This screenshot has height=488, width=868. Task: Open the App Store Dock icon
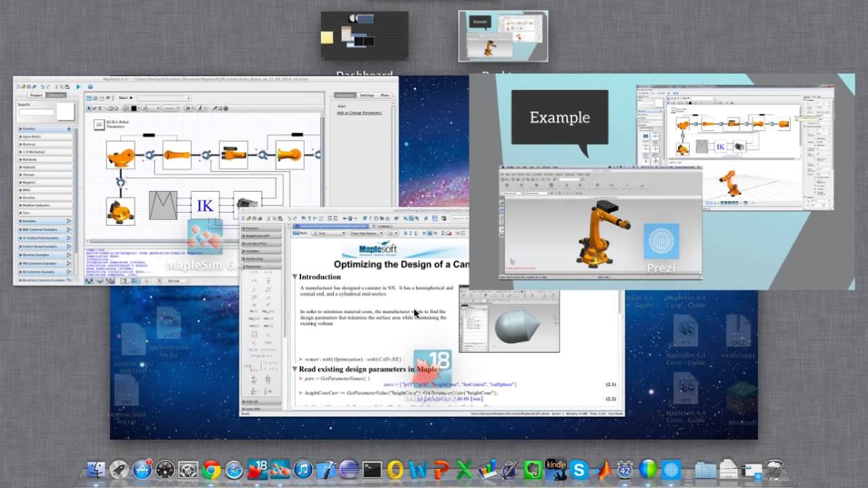[x=142, y=469]
